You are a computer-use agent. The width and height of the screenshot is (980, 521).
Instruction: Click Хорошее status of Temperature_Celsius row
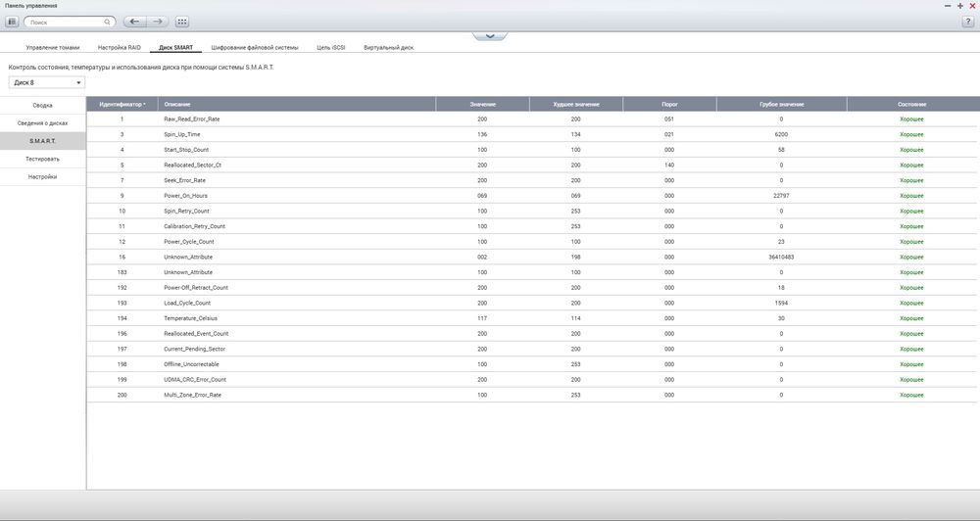click(911, 318)
